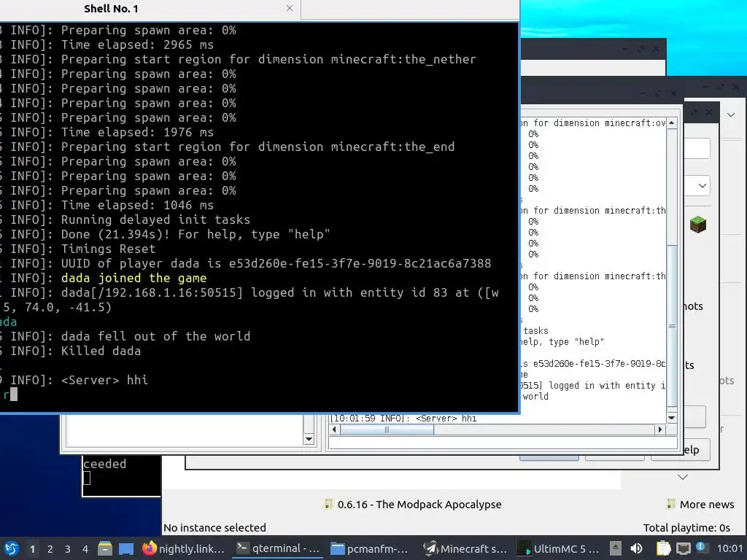Collapse the news chevron above More news
747x560 pixels.
(x=682, y=477)
